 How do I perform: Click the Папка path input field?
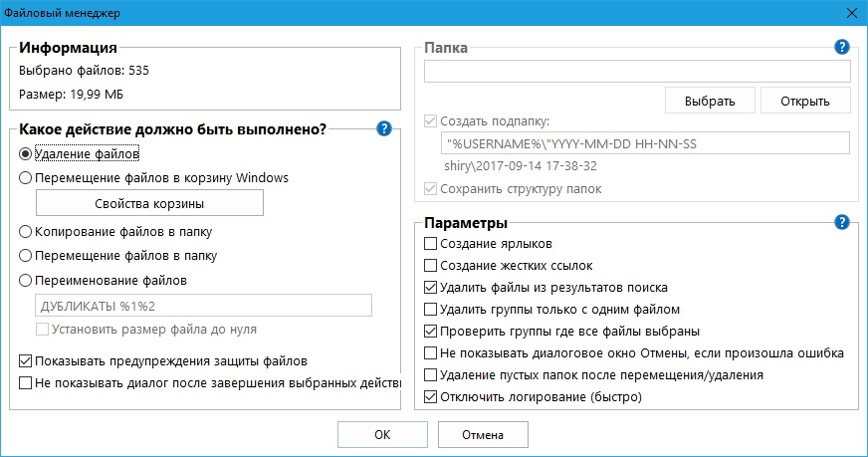tap(637, 72)
